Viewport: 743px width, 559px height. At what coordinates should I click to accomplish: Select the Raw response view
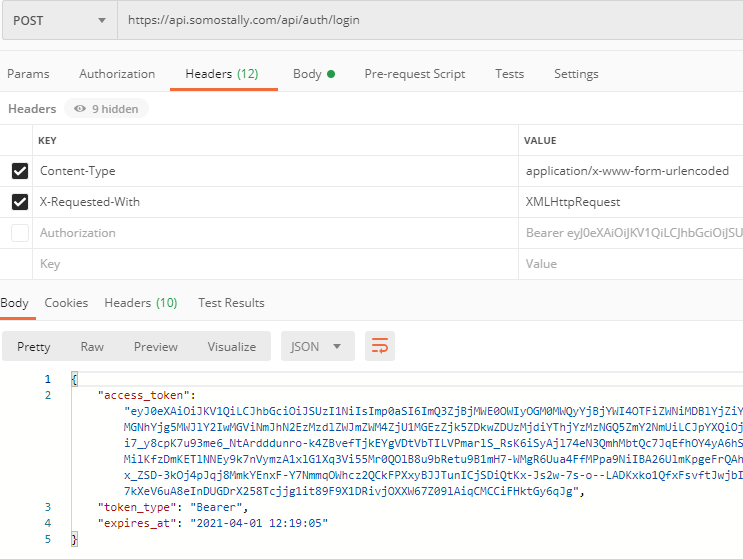[x=92, y=347]
